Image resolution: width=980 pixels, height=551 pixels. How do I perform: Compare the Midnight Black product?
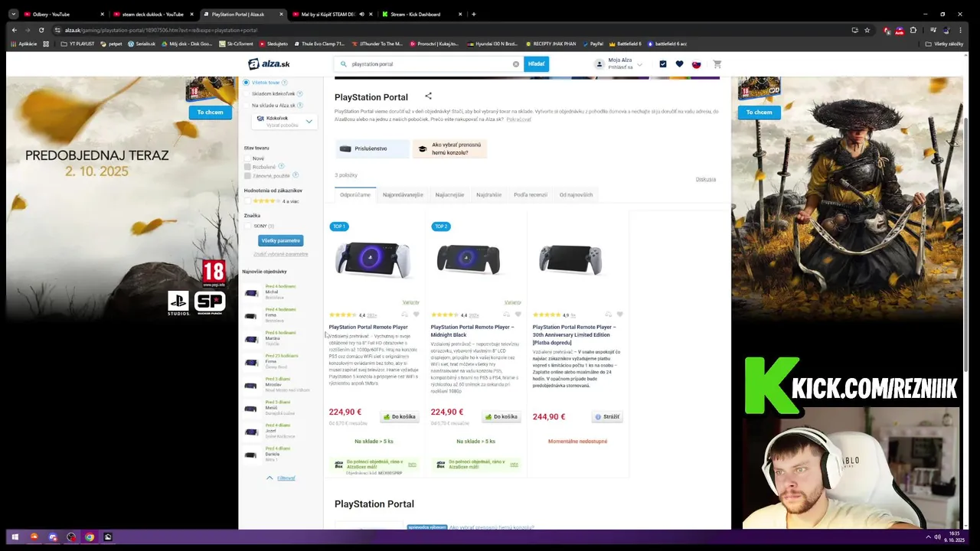click(507, 315)
